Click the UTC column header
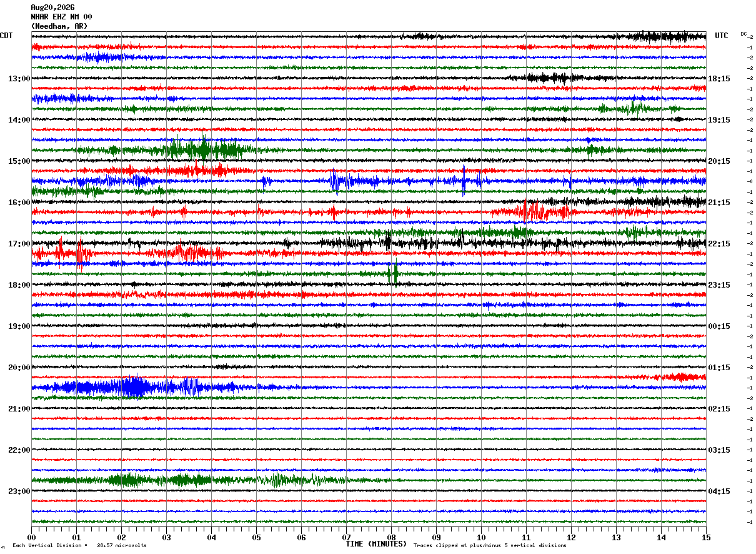The width and height of the screenshot is (756, 554). coord(722,36)
